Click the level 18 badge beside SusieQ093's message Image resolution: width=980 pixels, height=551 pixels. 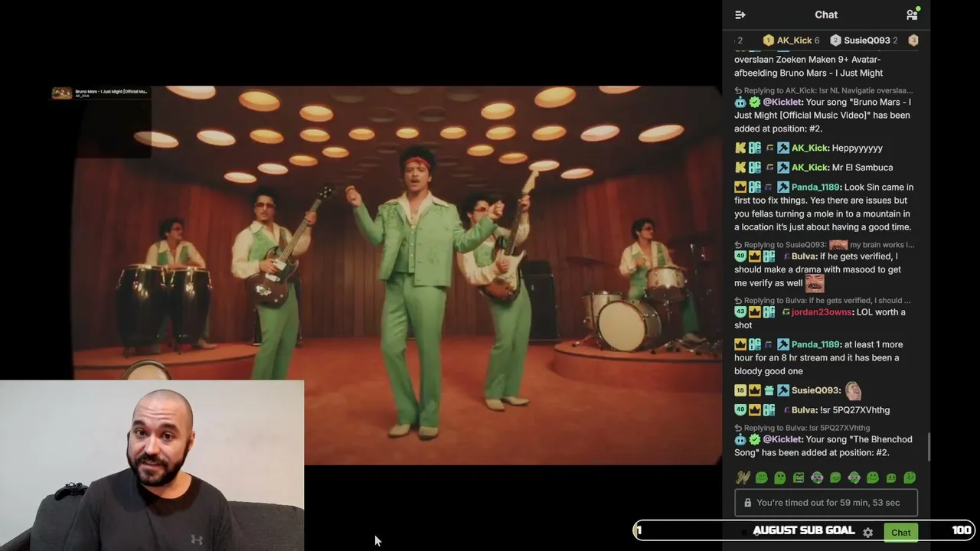tap(740, 391)
